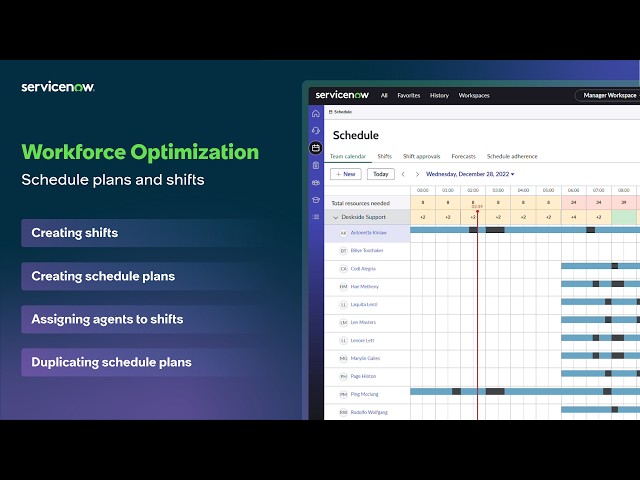Image resolution: width=640 pixels, height=480 pixels.
Task: Open the Workspaces menu
Action: tap(474, 95)
